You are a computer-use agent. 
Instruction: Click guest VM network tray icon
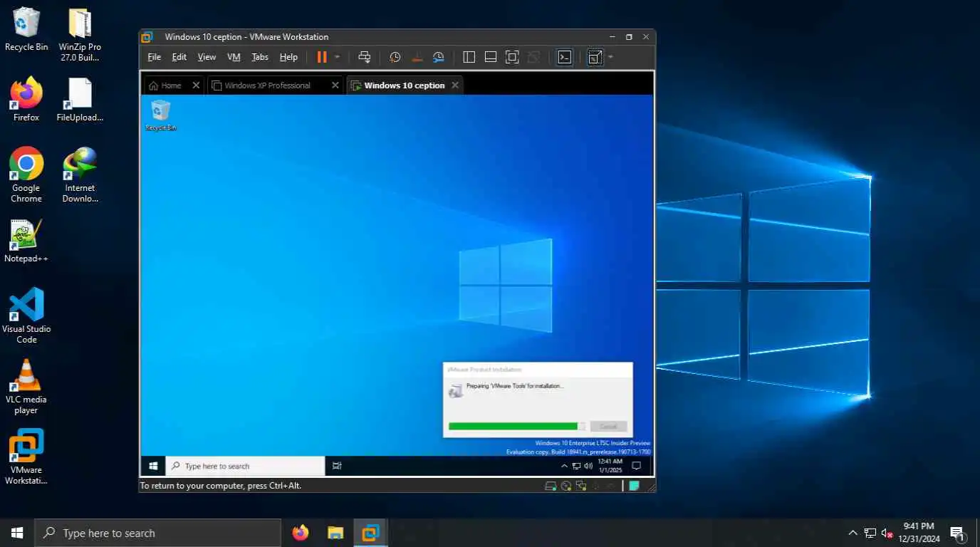click(576, 466)
